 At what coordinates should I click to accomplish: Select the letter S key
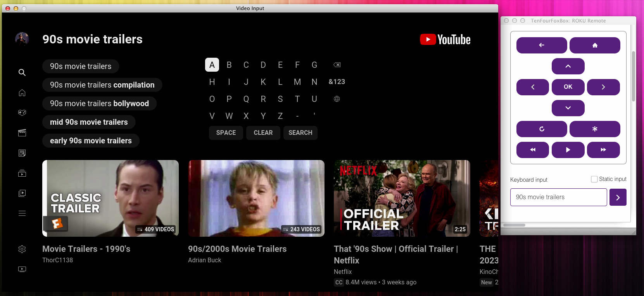point(280,99)
